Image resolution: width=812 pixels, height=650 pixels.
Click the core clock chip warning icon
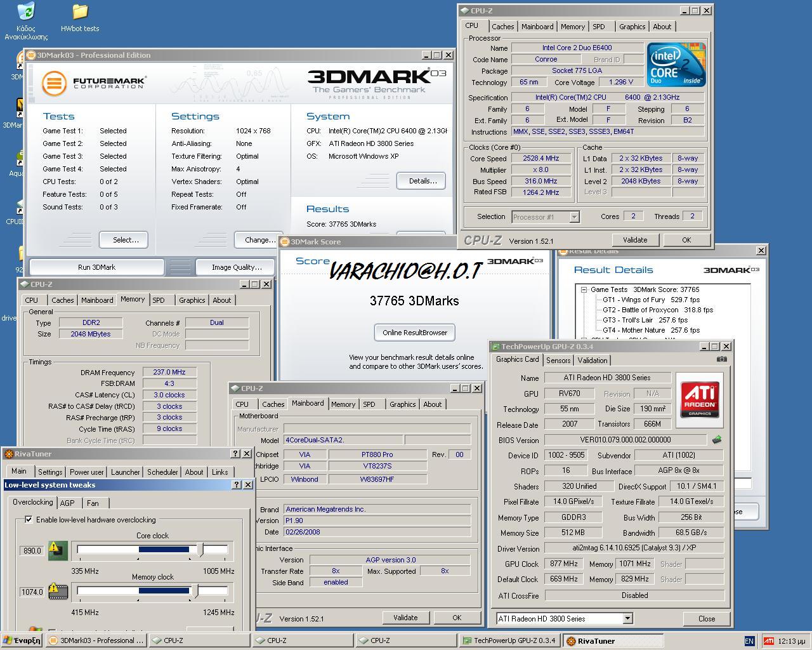point(58,550)
